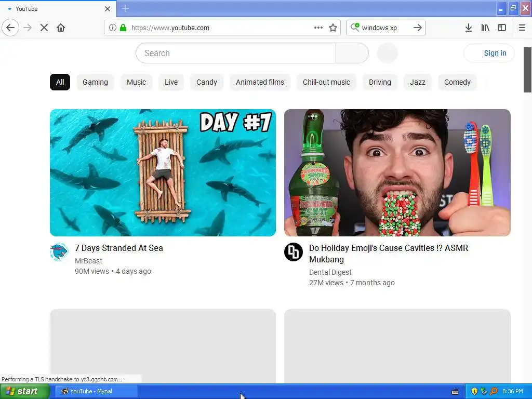This screenshot has height=399, width=532.
Task: Toggle the sidebar icon in toolbar
Action: click(x=502, y=28)
